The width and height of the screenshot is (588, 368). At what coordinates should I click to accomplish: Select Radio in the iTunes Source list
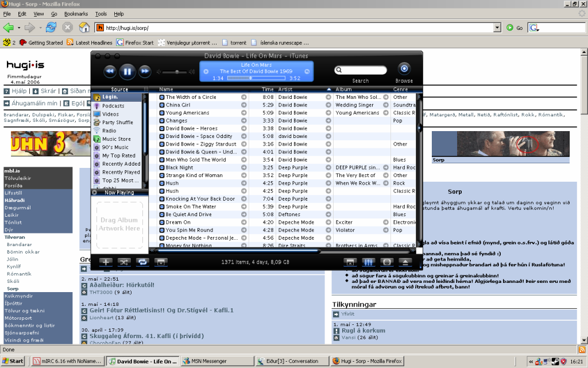tap(109, 131)
